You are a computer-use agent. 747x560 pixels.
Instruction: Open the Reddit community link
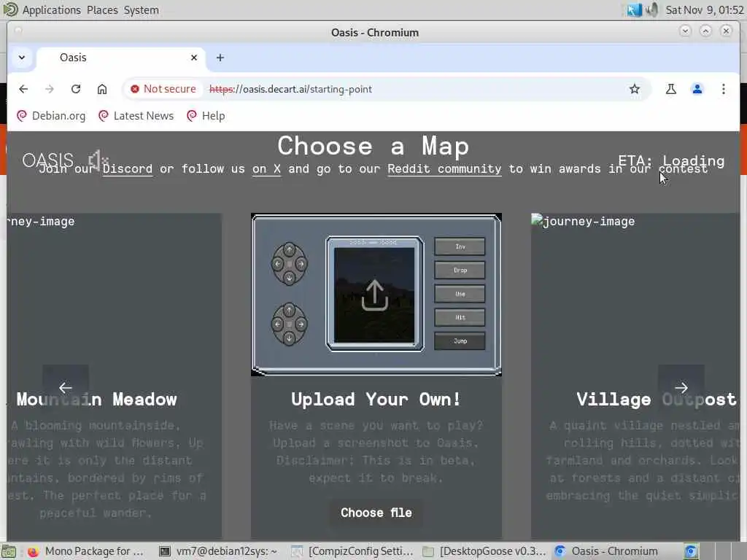444,169
